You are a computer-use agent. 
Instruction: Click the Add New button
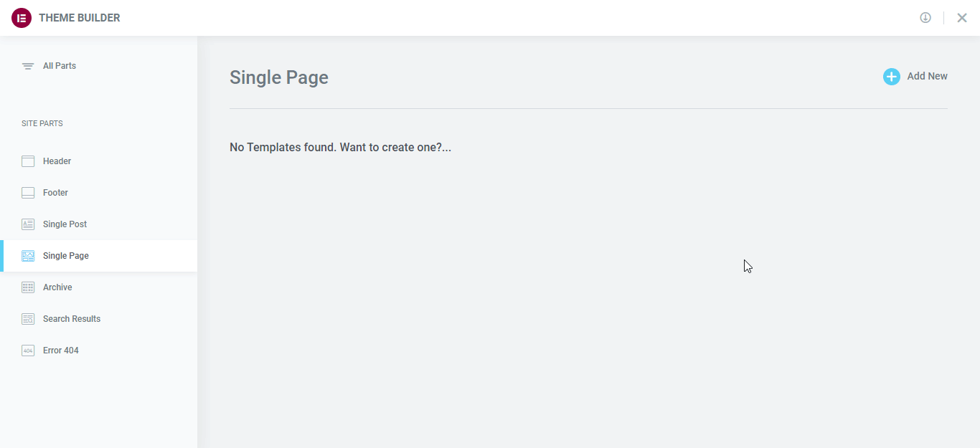coord(927,76)
